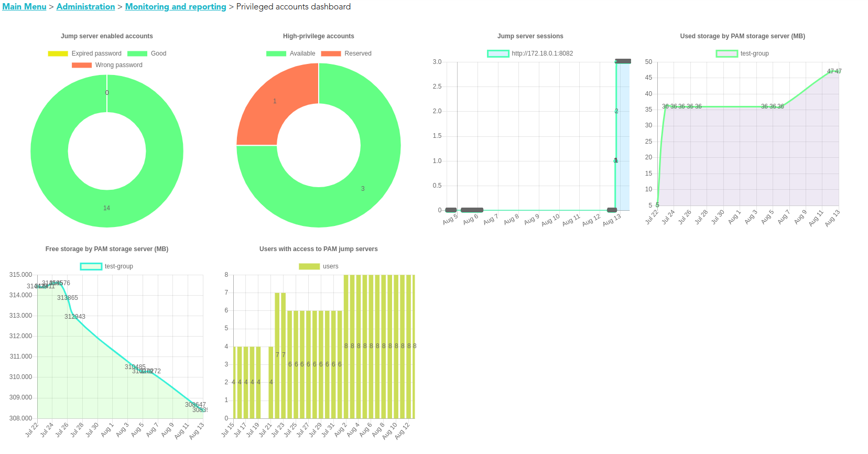868x454 pixels.
Task: Click the Aug 10 axis label in sessions chart
Action: (x=551, y=220)
